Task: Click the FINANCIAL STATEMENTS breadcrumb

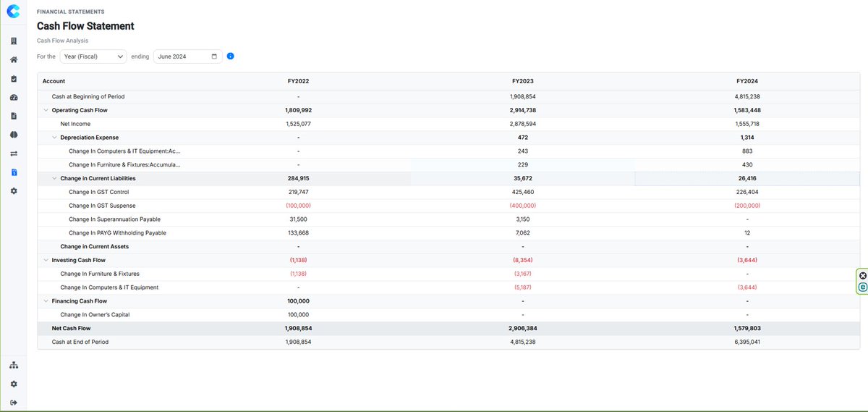Action: tap(70, 12)
